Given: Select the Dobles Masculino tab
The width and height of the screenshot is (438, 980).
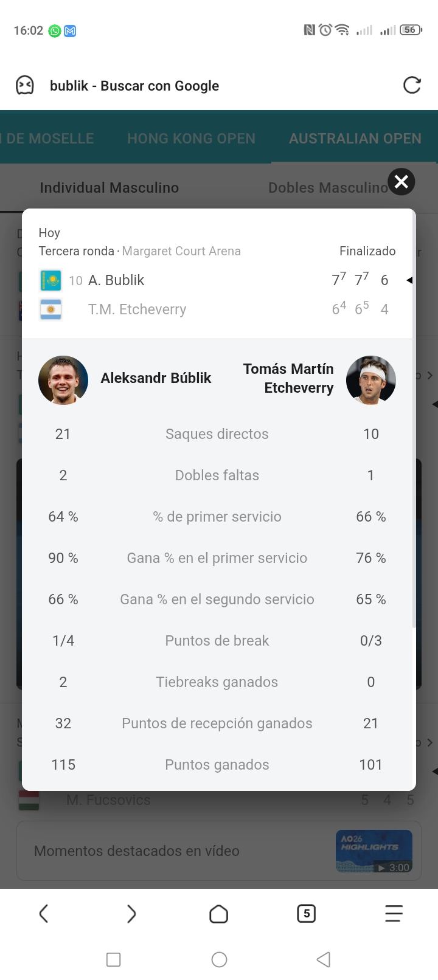Looking at the screenshot, I should (327, 188).
